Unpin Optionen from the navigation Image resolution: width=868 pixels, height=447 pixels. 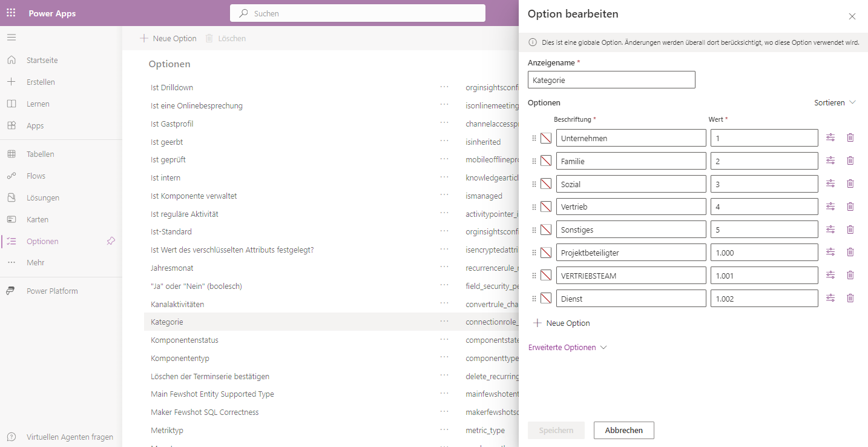click(x=111, y=241)
